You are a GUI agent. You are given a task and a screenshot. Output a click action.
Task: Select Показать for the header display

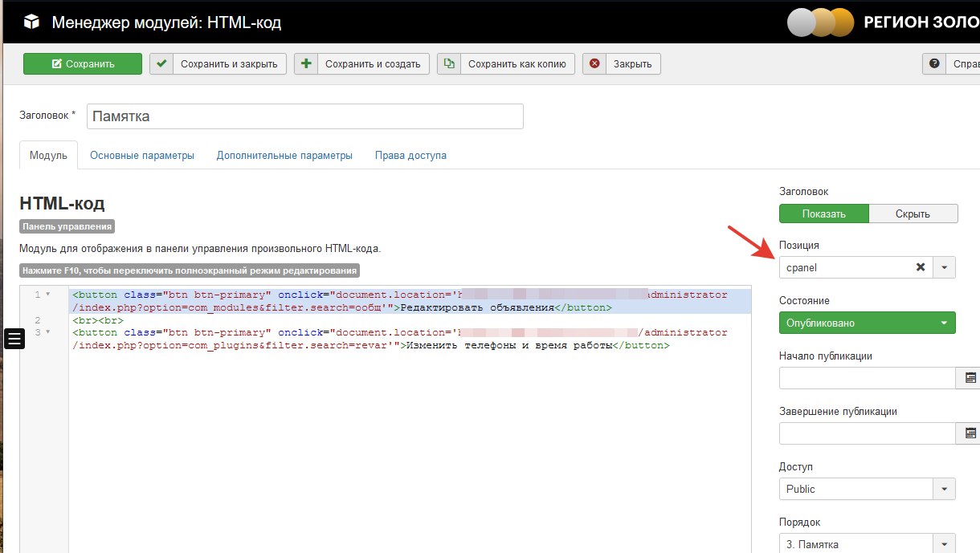pos(823,213)
